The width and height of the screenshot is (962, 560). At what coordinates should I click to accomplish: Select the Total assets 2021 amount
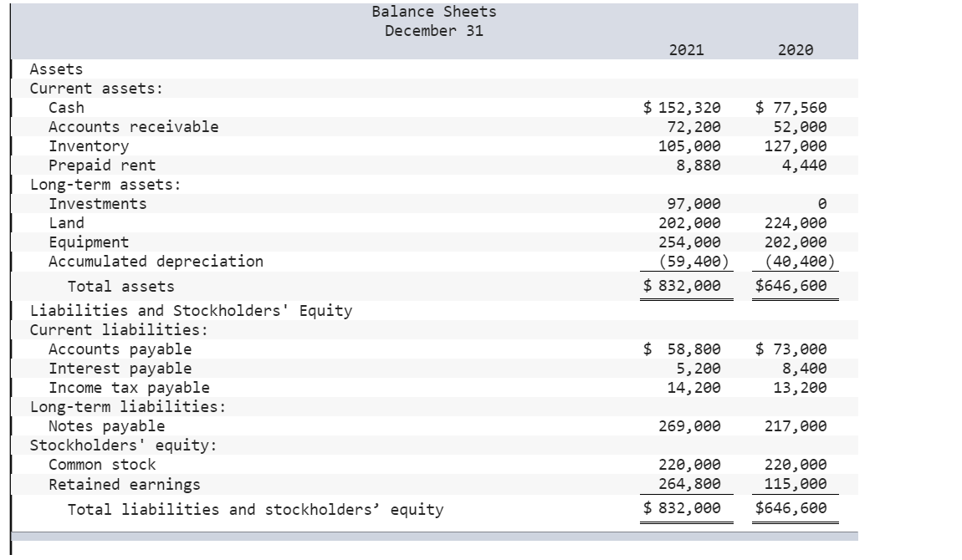pos(682,286)
